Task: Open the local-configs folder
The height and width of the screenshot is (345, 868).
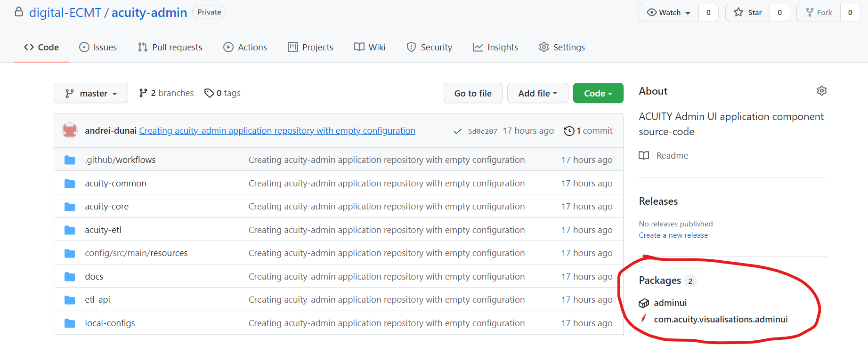Action: point(110,323)
